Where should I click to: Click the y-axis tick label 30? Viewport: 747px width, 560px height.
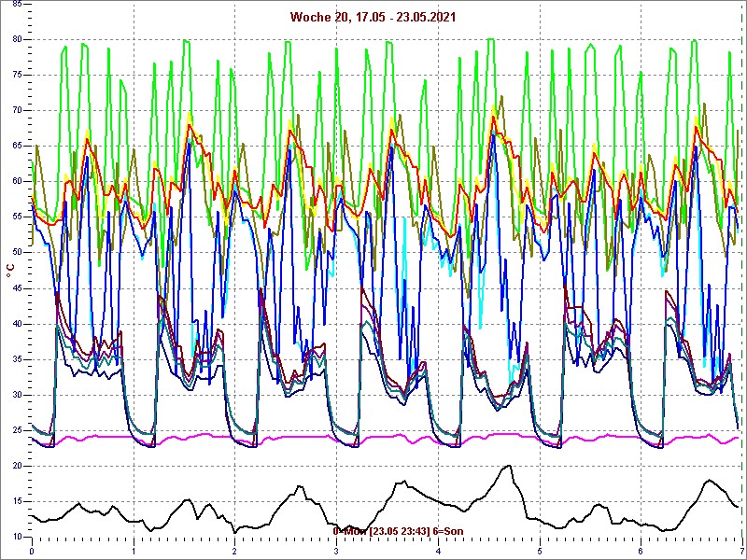pyautogui.click(x=17, y=395)
